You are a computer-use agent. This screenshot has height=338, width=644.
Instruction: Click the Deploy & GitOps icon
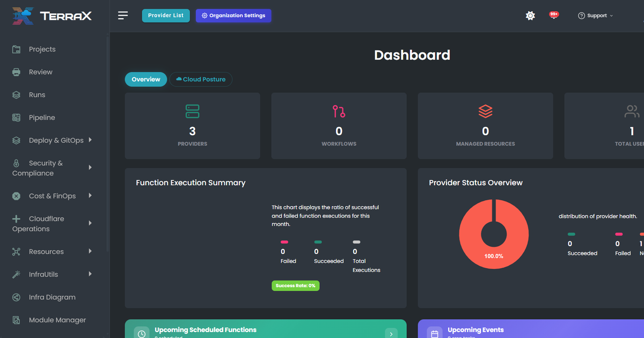[17, 141]
